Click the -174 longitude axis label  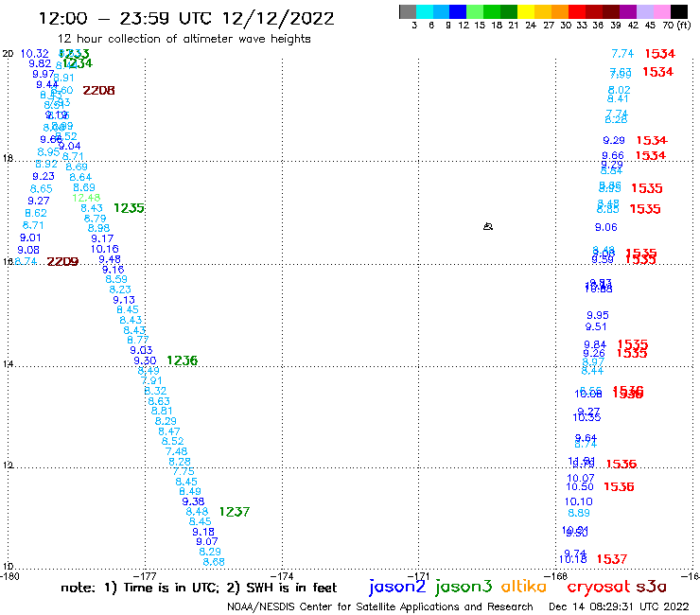coord(283,576)
